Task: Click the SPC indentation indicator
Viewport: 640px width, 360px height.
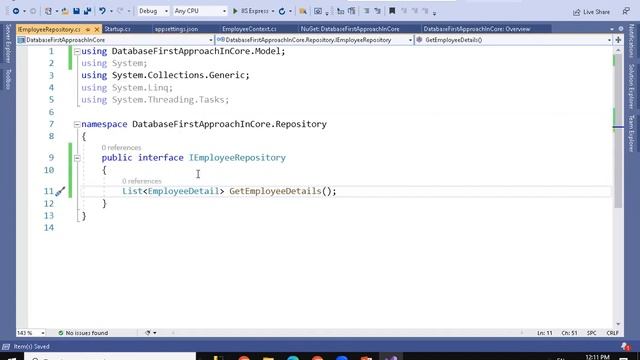Action: tap(591, 333)
